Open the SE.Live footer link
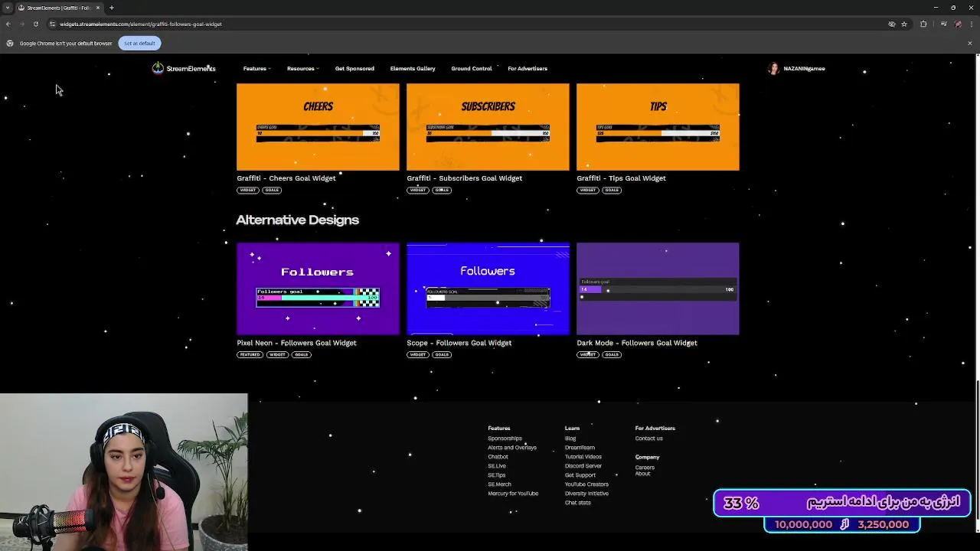This screenshot has width=980, height=551. point(497,466)
